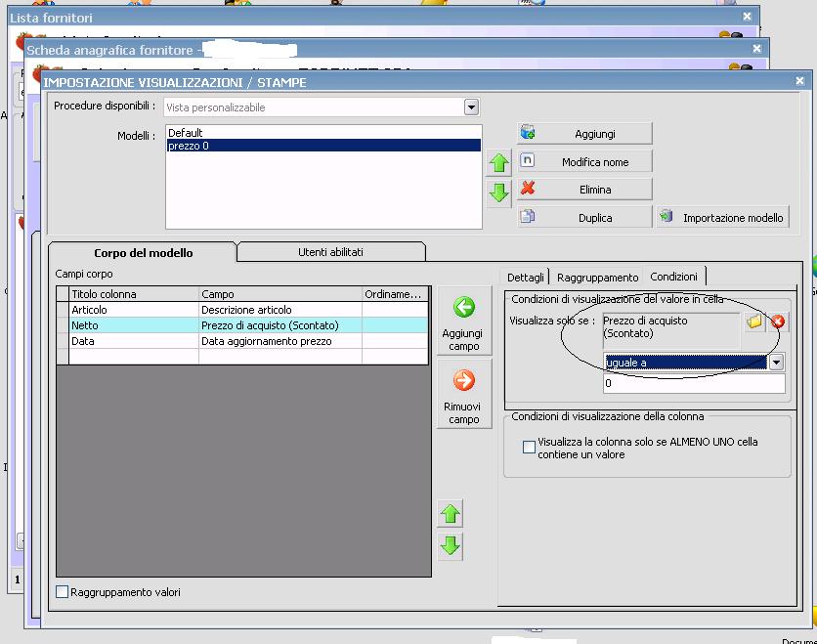Move selected model up with green arrow
The width and height of the screenshot is (817, 644).
pyautogui.click(x=499, y=163)
